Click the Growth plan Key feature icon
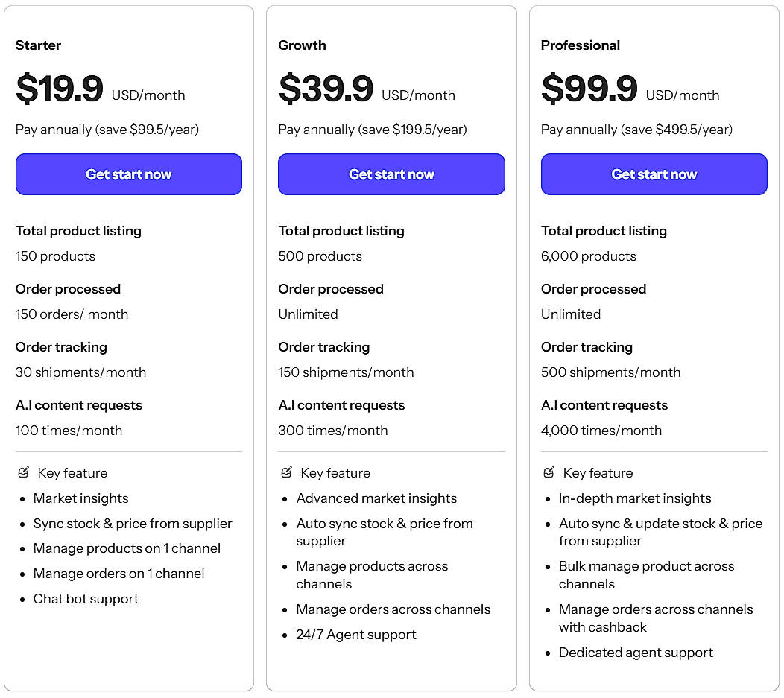784x698 pixels. pyautogui.click(x=286, y=472)
